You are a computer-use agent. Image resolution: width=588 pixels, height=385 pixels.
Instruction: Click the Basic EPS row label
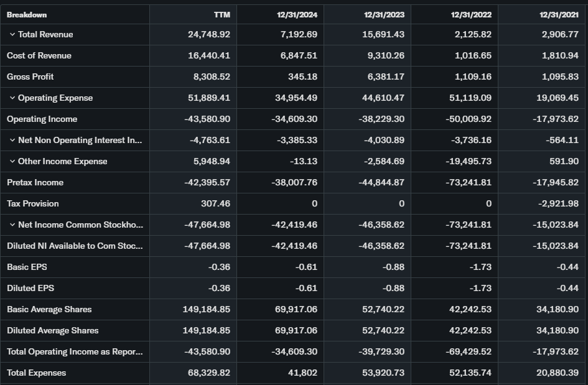click(27, 267)
